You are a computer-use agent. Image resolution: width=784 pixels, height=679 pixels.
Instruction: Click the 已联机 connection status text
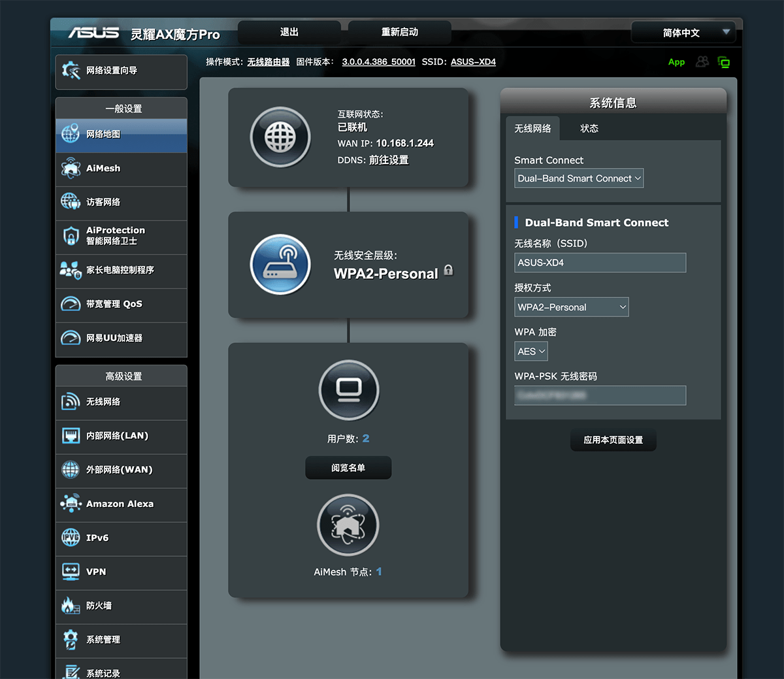click(x=352, y=127)
